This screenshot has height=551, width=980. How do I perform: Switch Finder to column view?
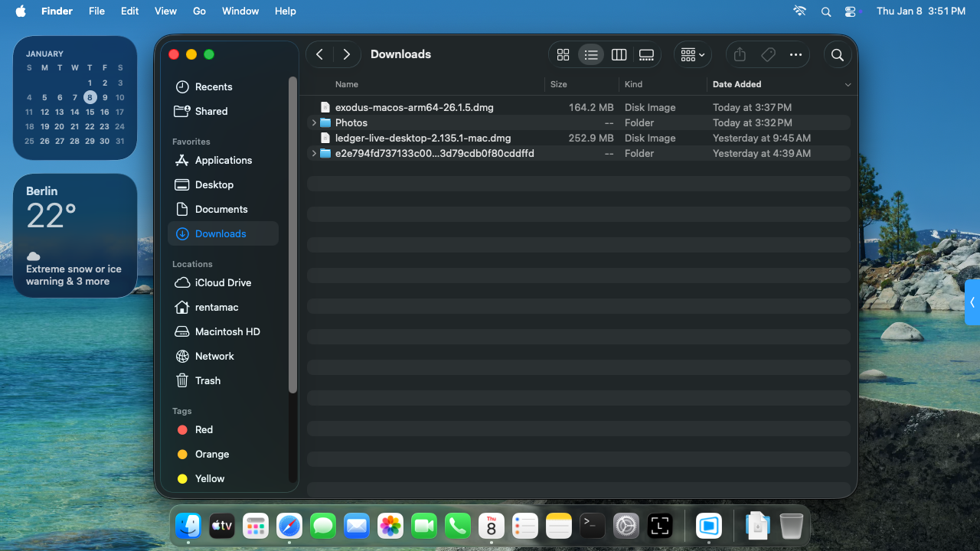[x=619, y=55]
